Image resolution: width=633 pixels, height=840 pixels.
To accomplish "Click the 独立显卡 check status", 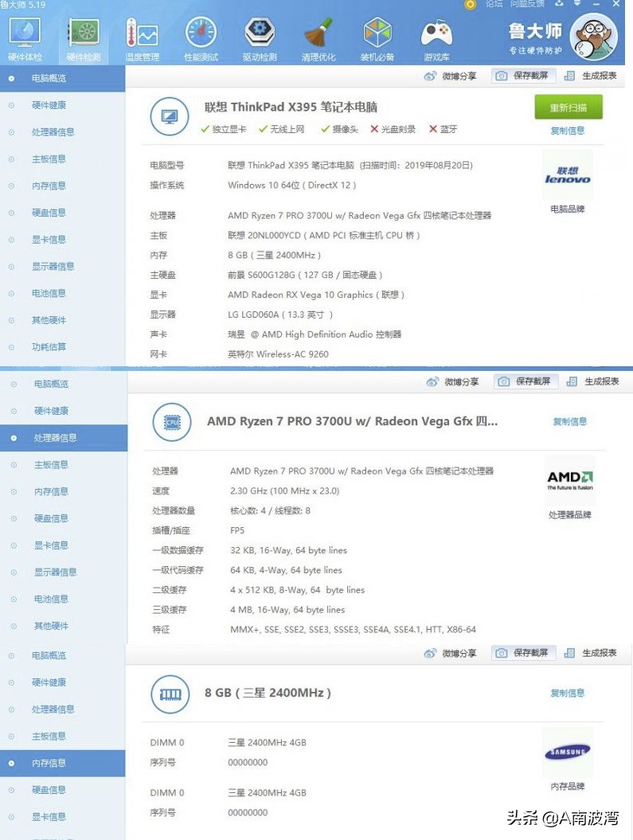I will coord(223,129).
